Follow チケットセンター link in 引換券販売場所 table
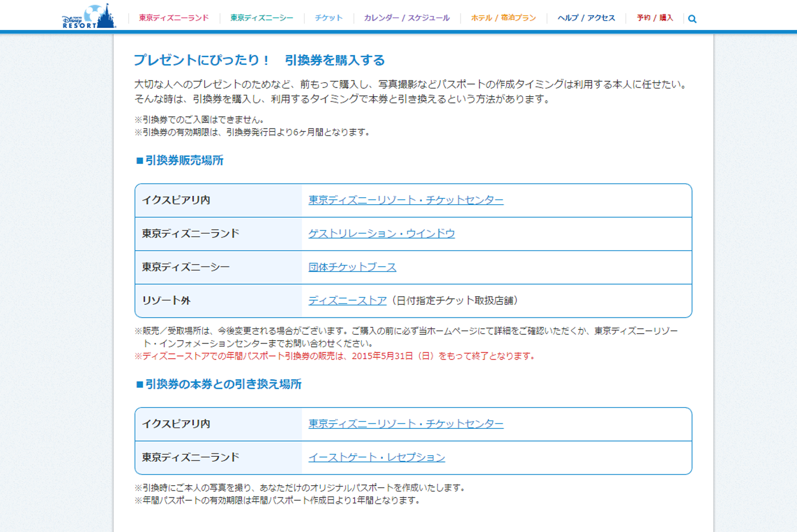 [406, 200]
